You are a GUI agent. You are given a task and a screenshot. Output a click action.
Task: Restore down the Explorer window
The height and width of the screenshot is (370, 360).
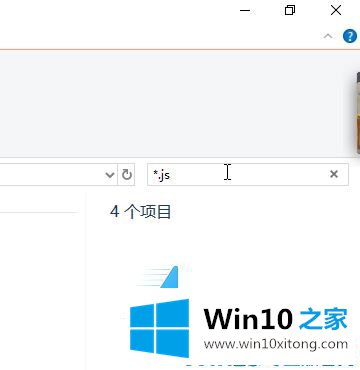click(290, 10)
